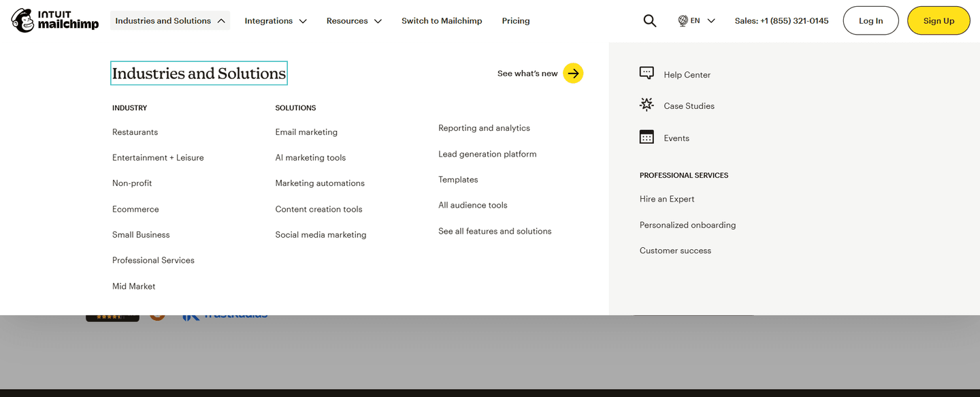The width and height of the screenshot is (980, 397).
Task: Open Social media marketing link
Action: tap(321, 234)
